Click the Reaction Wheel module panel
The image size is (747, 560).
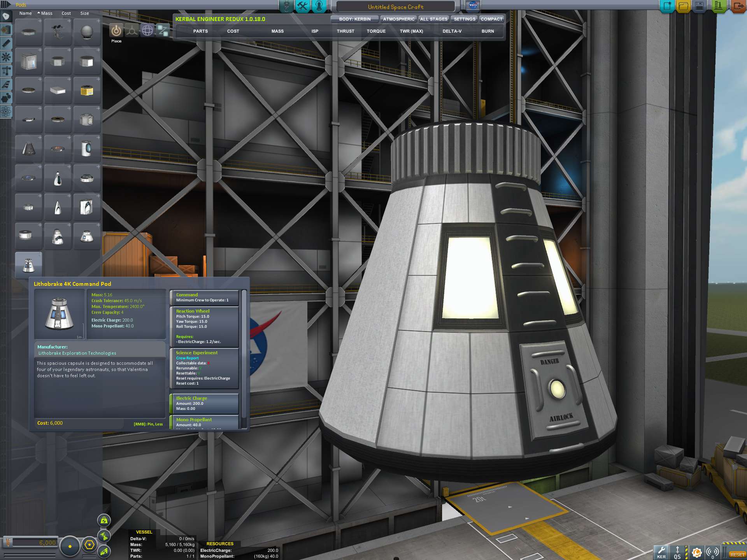click(x=204, y=327)
